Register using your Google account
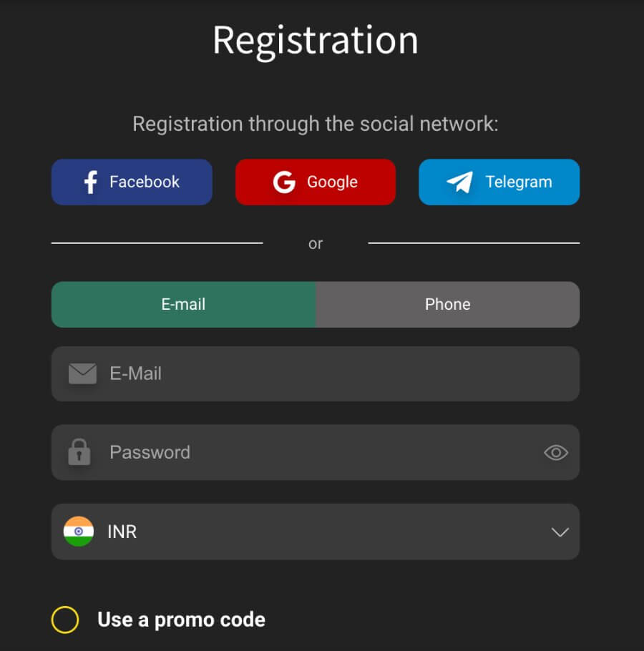The width and height of the screenshot is (644, 651). 315,182
